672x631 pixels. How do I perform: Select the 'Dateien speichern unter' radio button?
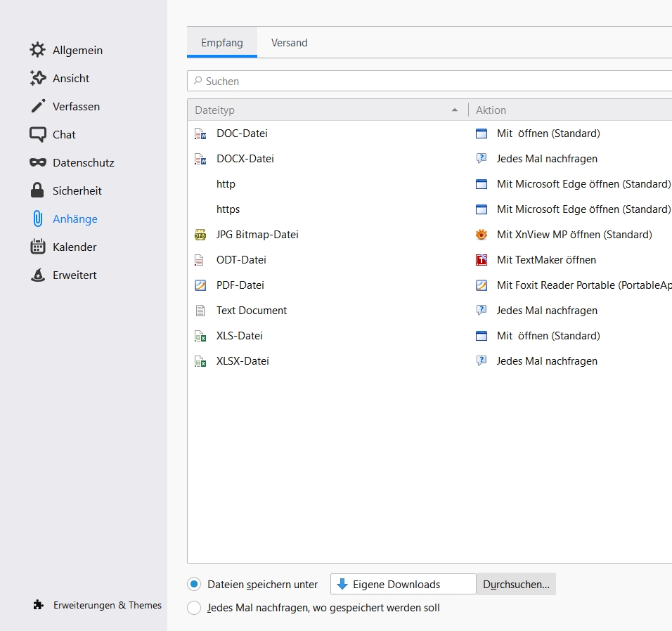(x=194, y=584)
